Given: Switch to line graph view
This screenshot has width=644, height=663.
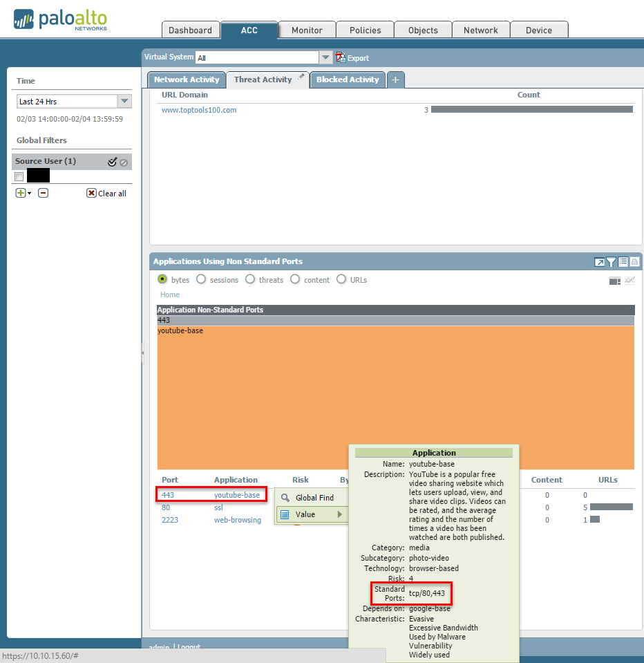Looking at the screenshot, I should 629,280.
